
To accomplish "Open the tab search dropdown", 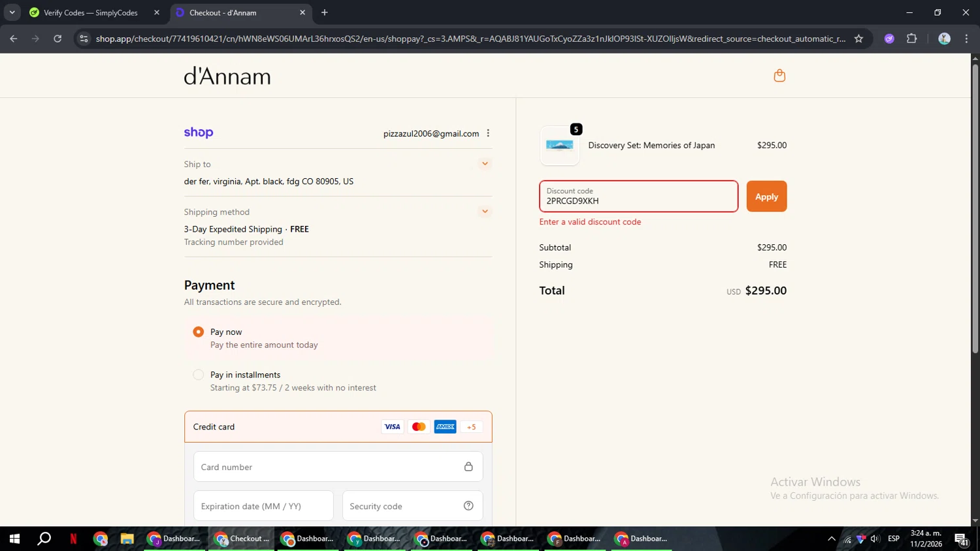I will (12, 12).
